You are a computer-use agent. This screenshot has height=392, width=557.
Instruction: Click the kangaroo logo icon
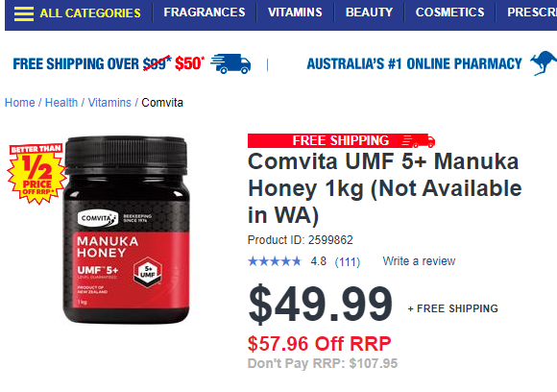[x=544, y=62]
